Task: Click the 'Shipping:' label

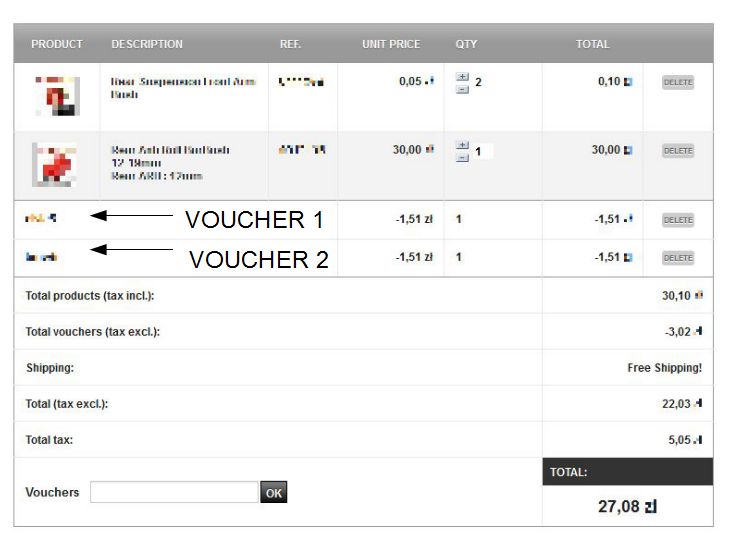Action: pyautogui.click(x=50, y=368)
